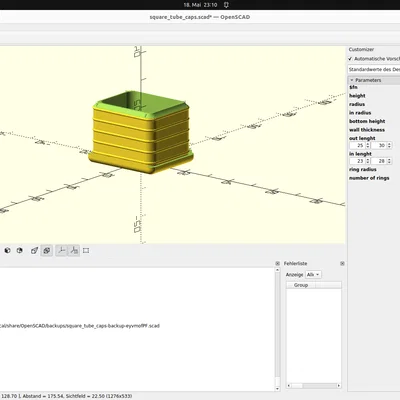This screenshot has width=400, height=400.
Task: Click the console scrollbar down arrow
Action: tap(277, 389)
